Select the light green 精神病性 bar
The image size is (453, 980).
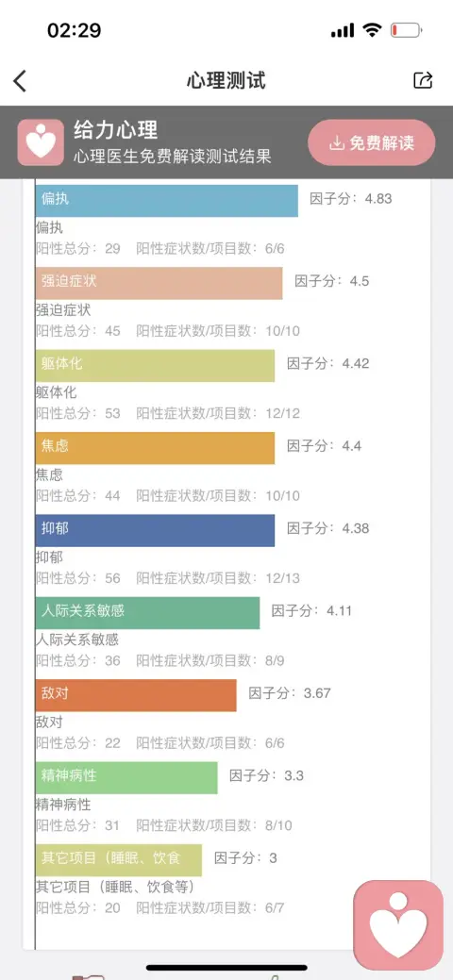pos(126,777)
